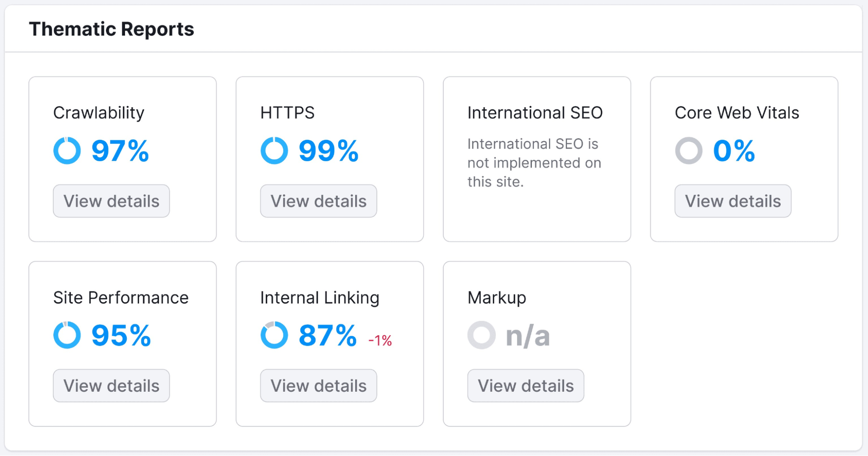Open the Markup report details
This screenshot has height=456, width=868.
(x=525, y=386)
